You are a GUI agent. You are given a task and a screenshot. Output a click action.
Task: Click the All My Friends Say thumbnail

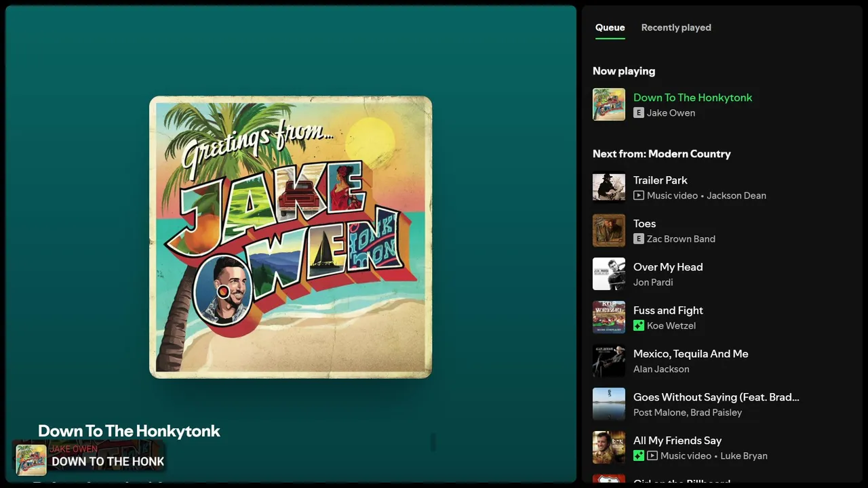pyautogui.click(x=609, y=447)
